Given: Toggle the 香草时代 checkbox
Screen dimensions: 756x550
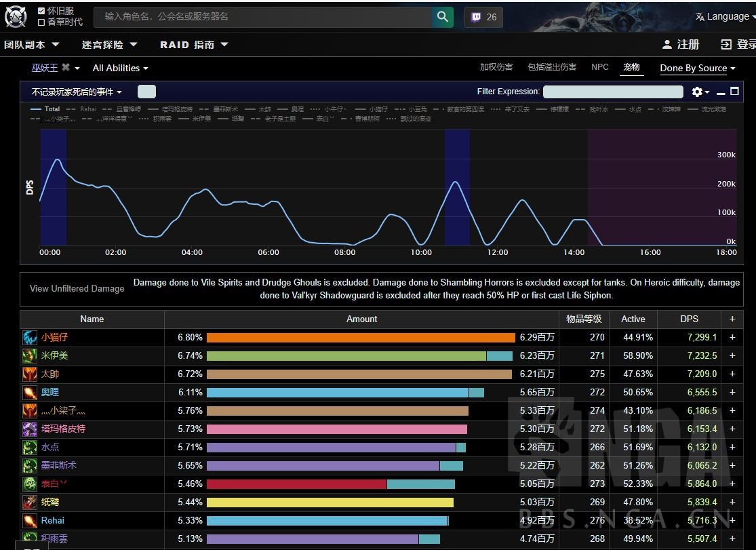Looking at the screenshot, I should [41, 22].
